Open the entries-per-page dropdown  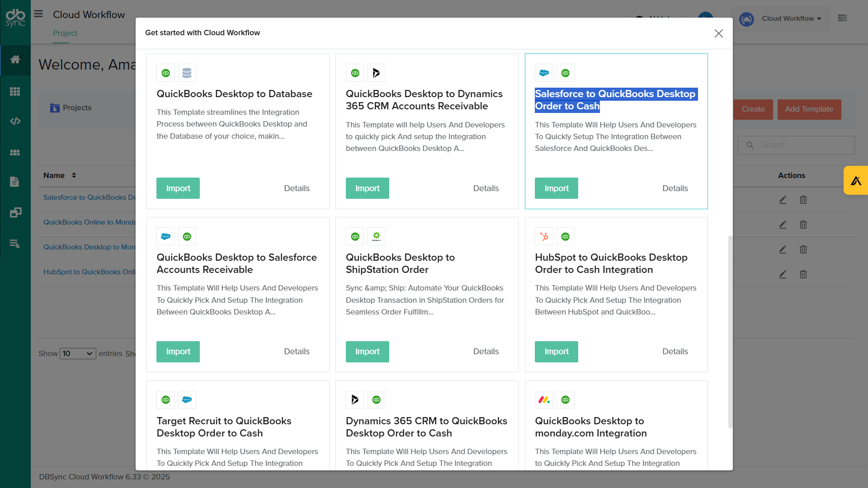coord(78,353)
